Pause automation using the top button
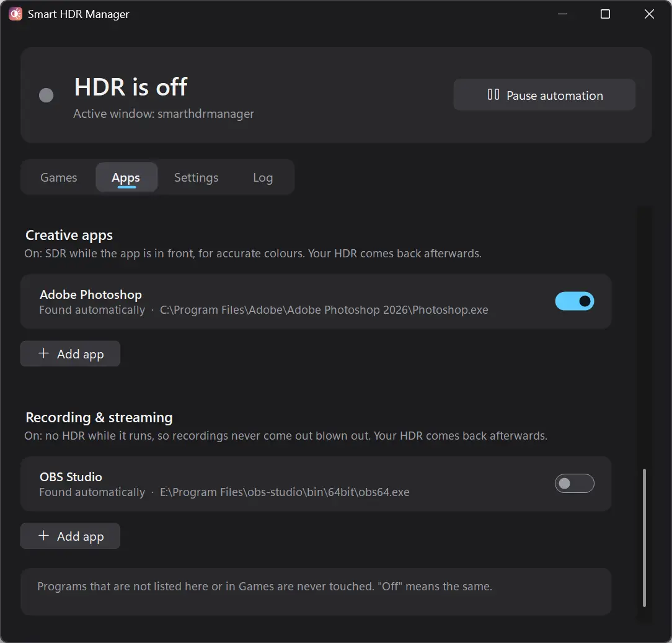Screen dimensions: 672x643 point(544,95)
